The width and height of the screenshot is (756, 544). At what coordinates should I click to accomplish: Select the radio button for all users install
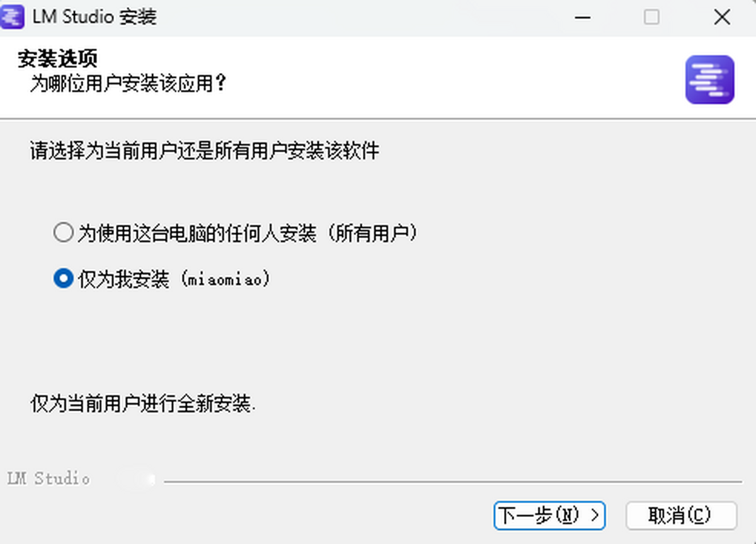63,234
